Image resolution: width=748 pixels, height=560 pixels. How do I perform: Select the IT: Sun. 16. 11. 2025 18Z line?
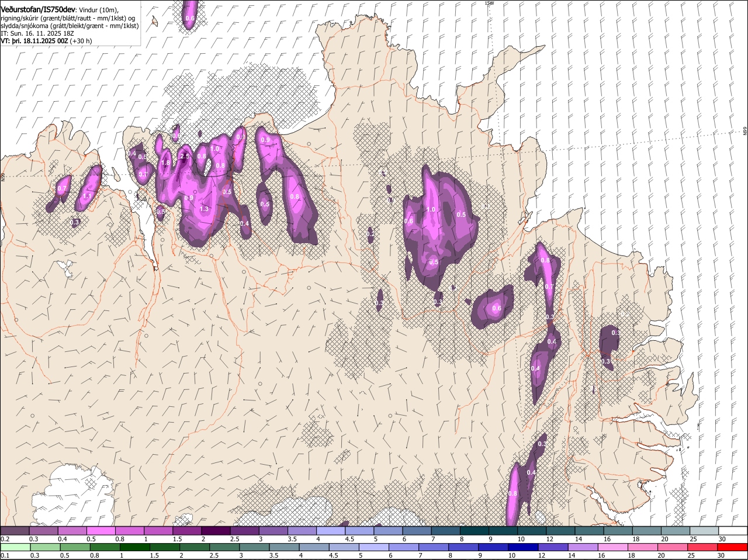click(x=37, y=33)
